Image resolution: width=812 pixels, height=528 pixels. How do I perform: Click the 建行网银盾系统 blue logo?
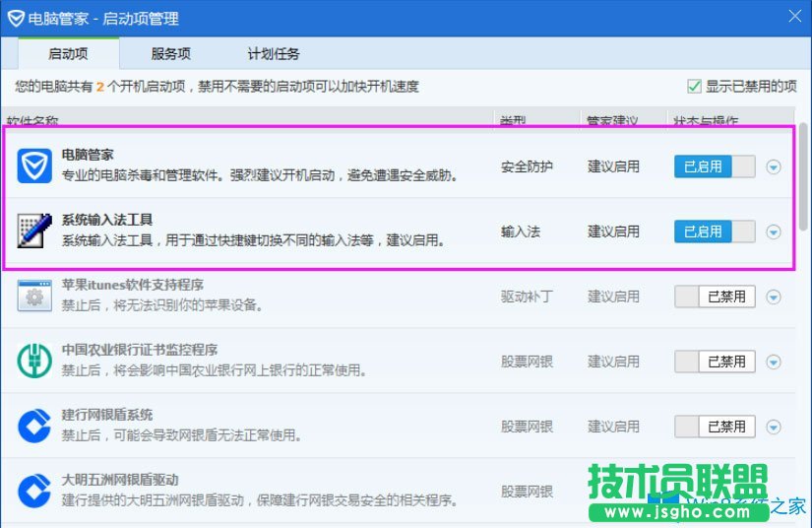(34, 426)
